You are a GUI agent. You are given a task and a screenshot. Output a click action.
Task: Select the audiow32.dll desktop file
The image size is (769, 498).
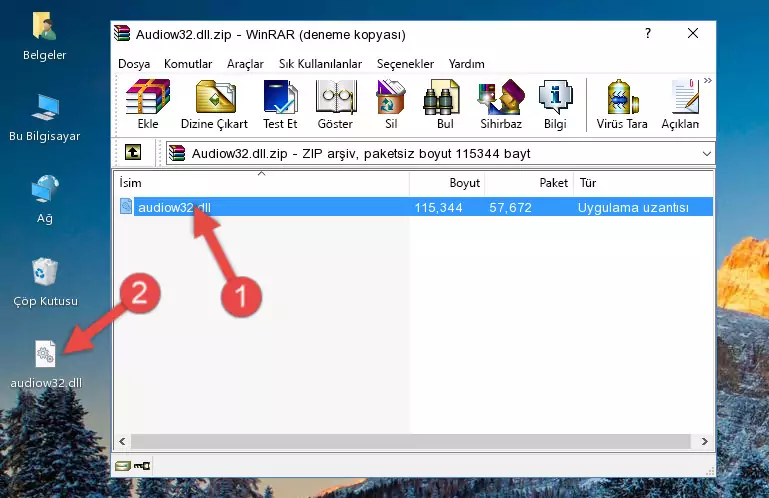click(x=46, y=364)
